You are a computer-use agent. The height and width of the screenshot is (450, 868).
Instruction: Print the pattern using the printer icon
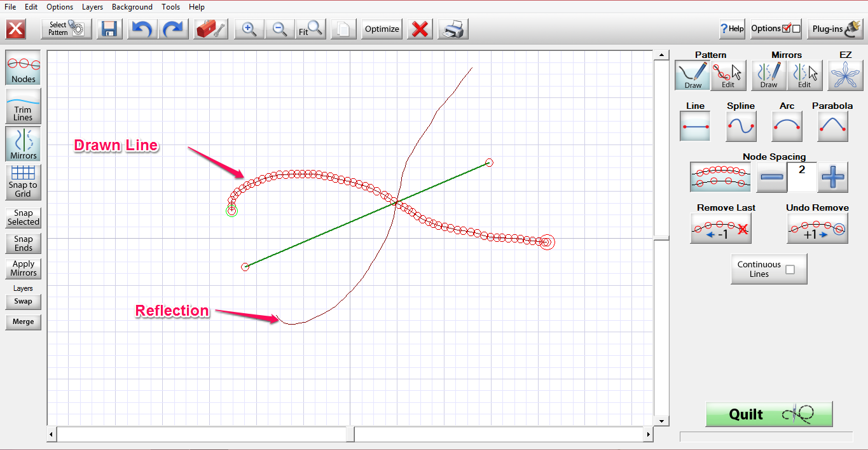coord(454,29)
